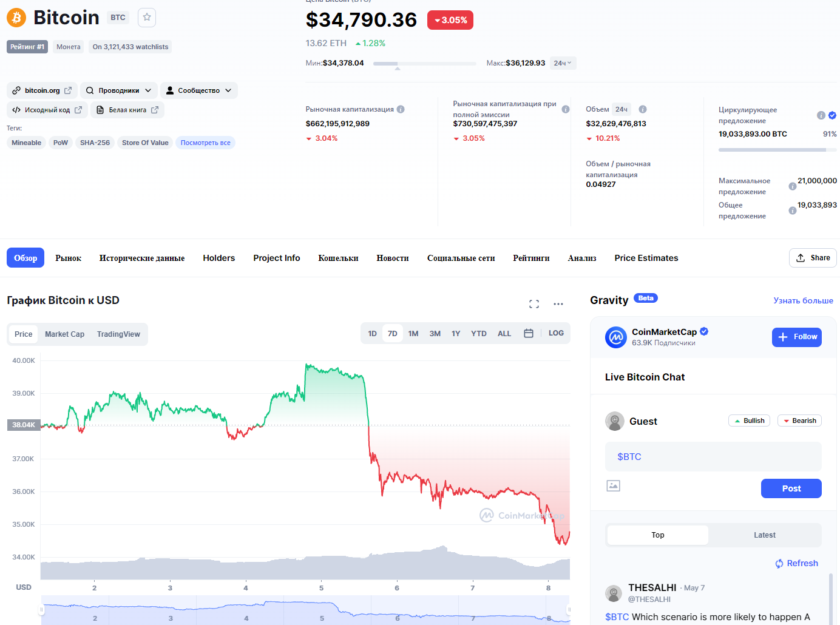Click the chart range slider's left handle

point(42,609)
